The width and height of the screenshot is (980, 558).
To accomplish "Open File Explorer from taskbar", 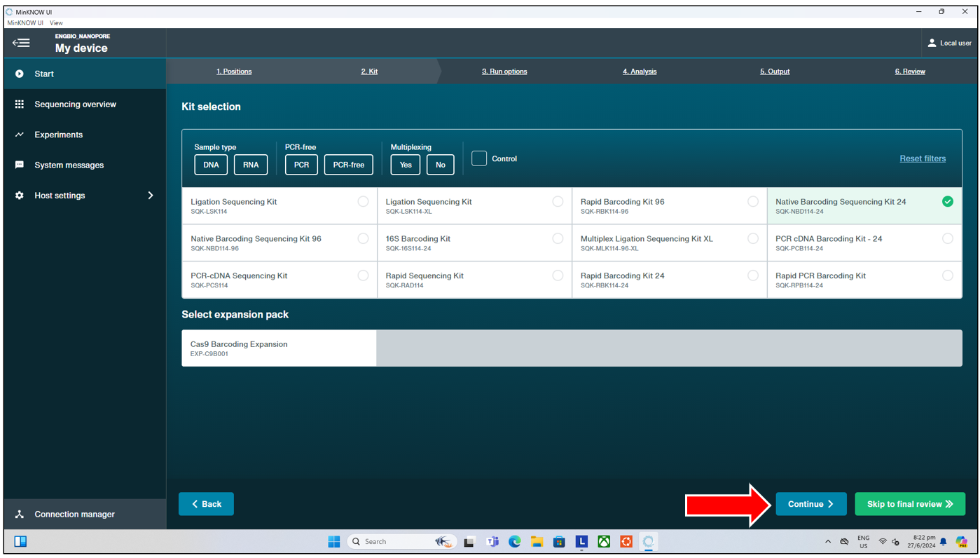I will [537, 542].
